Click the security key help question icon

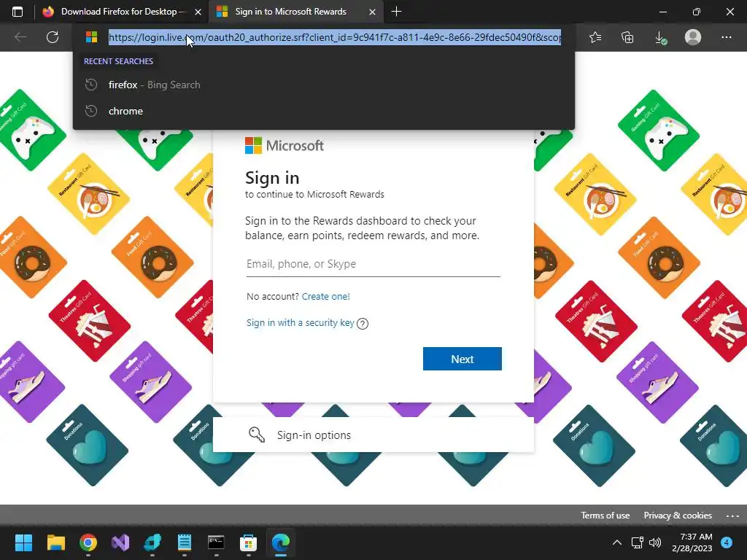[363, 324]
